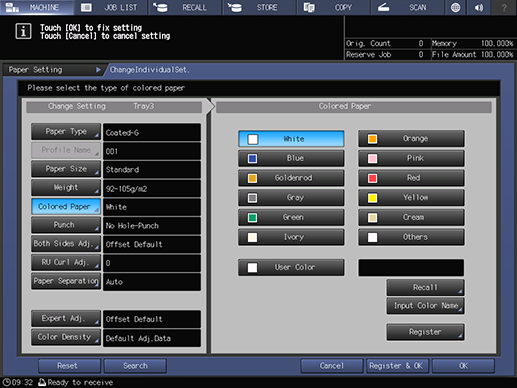Click the JOB LIST icon
This screenshot has width=517, height=388.
(86, 7)
